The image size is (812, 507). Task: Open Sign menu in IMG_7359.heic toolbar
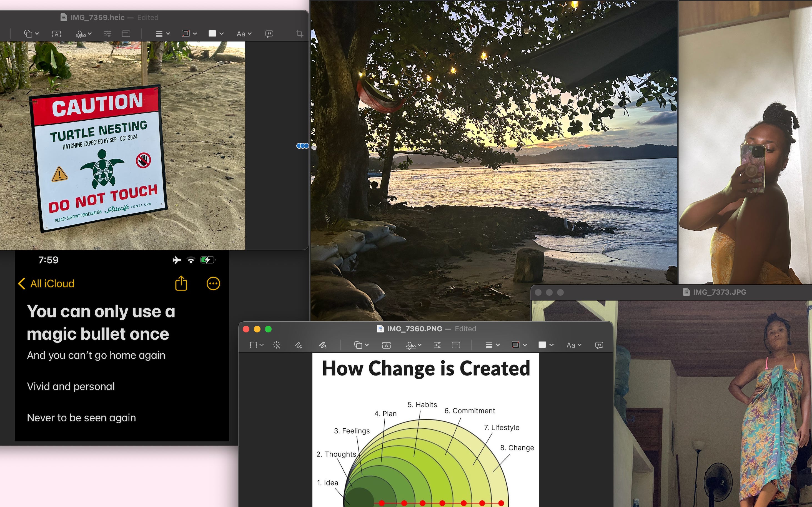83,34
